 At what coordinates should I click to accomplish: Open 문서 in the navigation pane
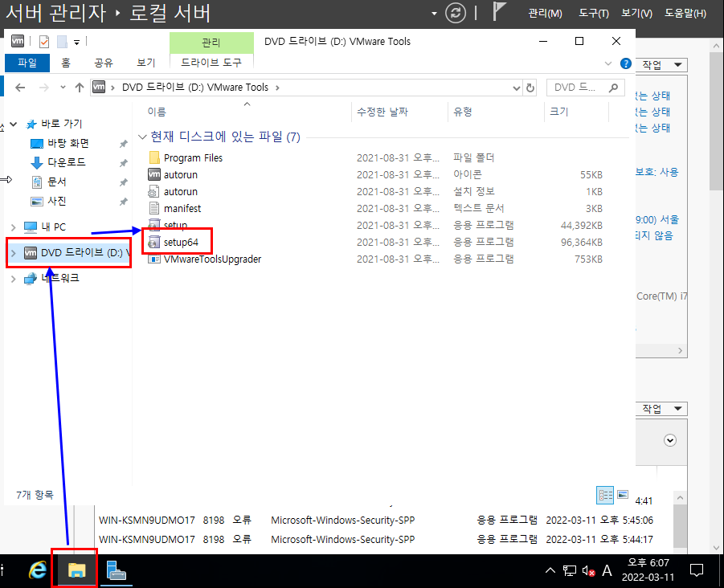pyautogui.click(x=57, y=182)
